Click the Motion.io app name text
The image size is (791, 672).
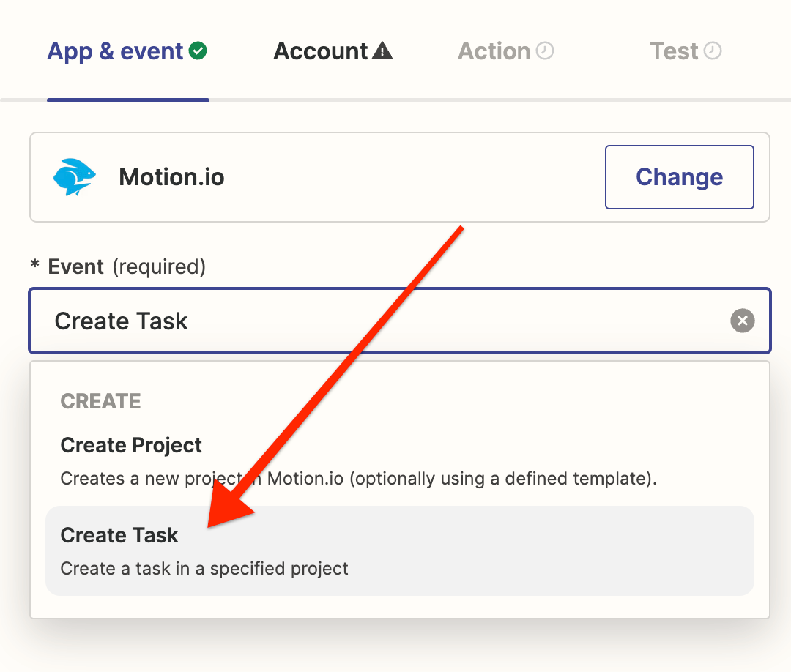(x=171, y=177)
